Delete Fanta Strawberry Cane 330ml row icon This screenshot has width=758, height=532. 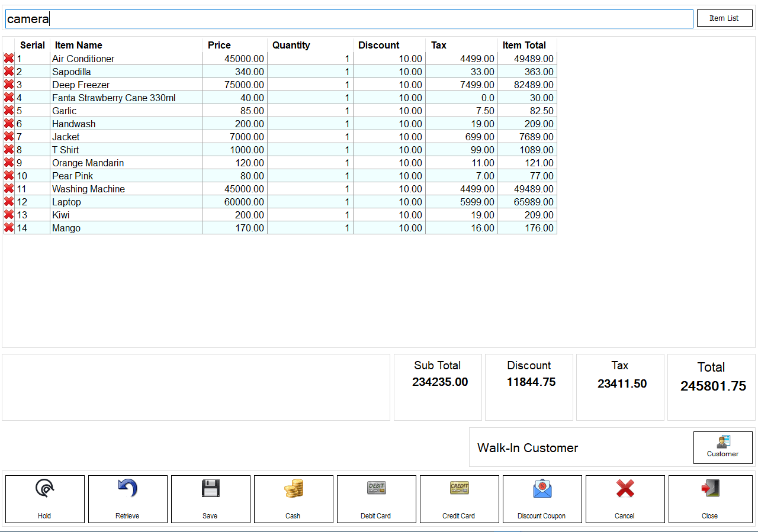(x=9, y=98)
